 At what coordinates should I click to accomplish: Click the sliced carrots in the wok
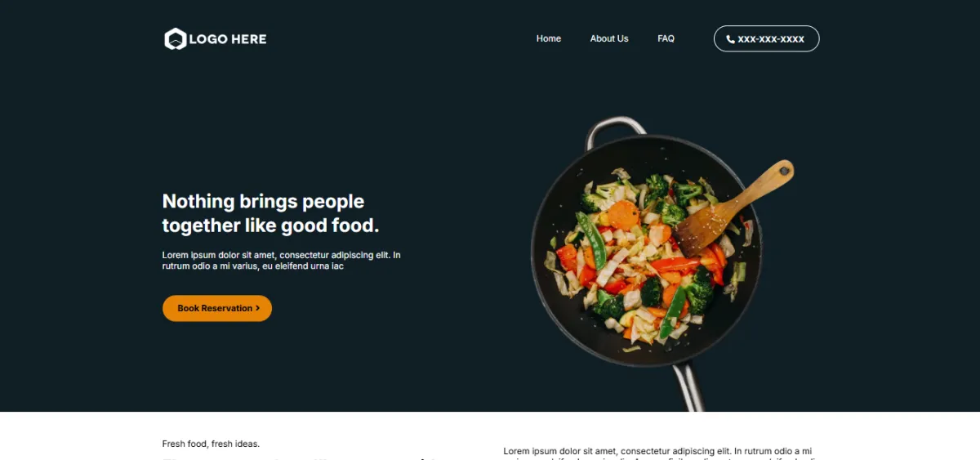tap(622, 215)
